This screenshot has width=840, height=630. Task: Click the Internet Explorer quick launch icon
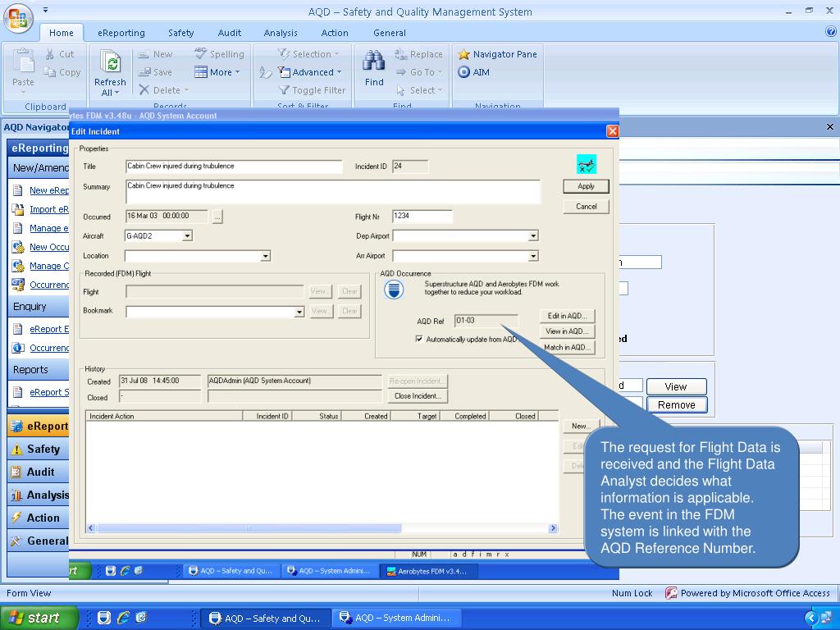tap(123, 618)
